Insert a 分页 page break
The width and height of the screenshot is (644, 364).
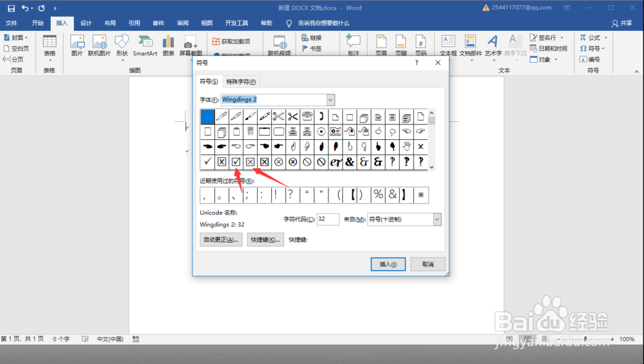pyautogui.click(x=13, y=59)
